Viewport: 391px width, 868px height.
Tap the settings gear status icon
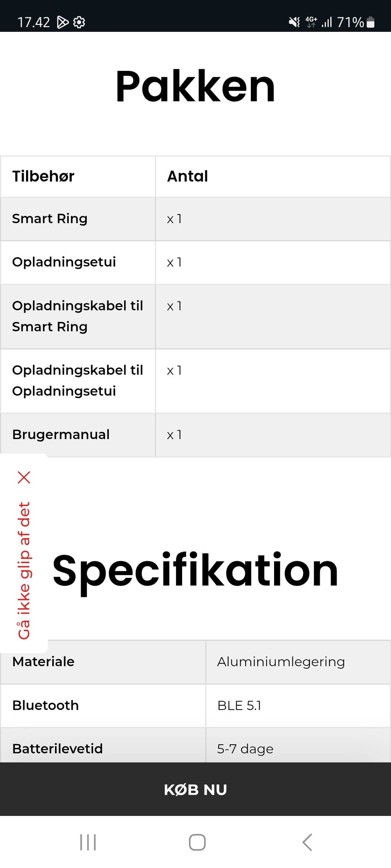[x=79, y=22]
